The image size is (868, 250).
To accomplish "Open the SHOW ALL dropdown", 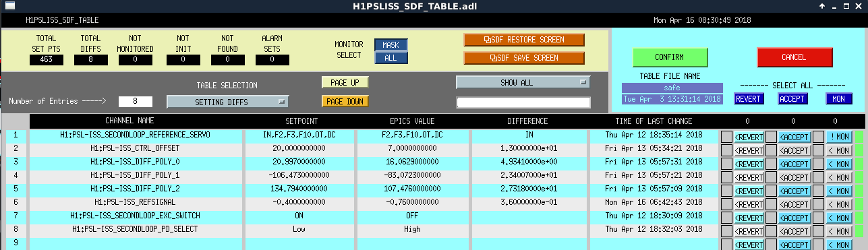I will (523, 82).
